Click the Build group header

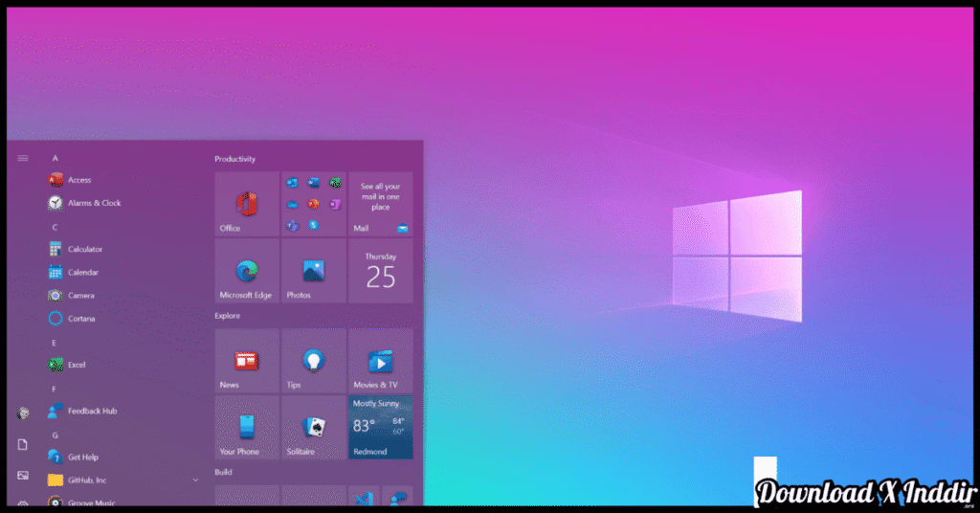pos(223,473)
